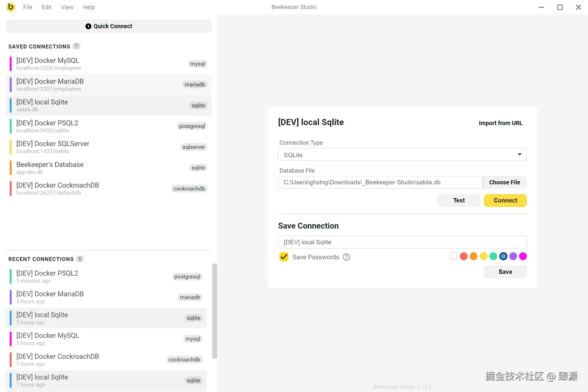
Task: Click the sqlserver tag badge
Action: [x=194, y=147]
